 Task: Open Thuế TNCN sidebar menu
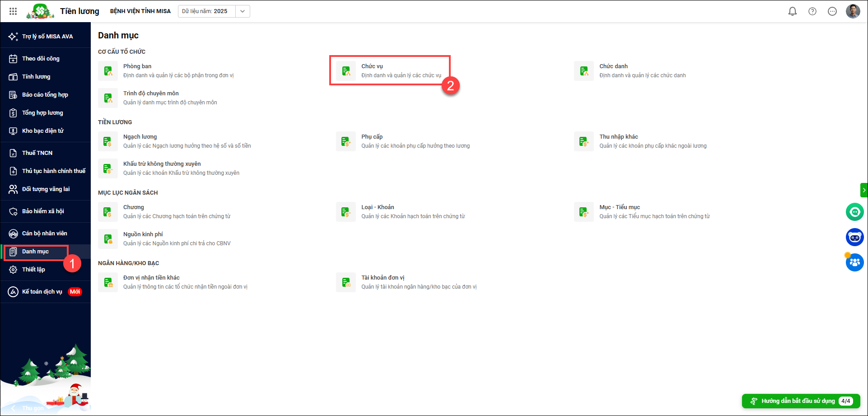pos(37,153)
